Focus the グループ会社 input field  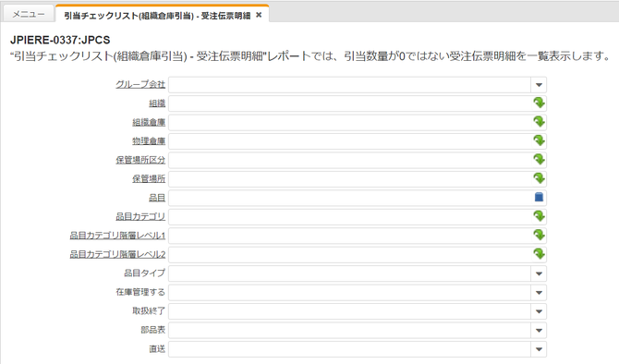coord(350,85)
